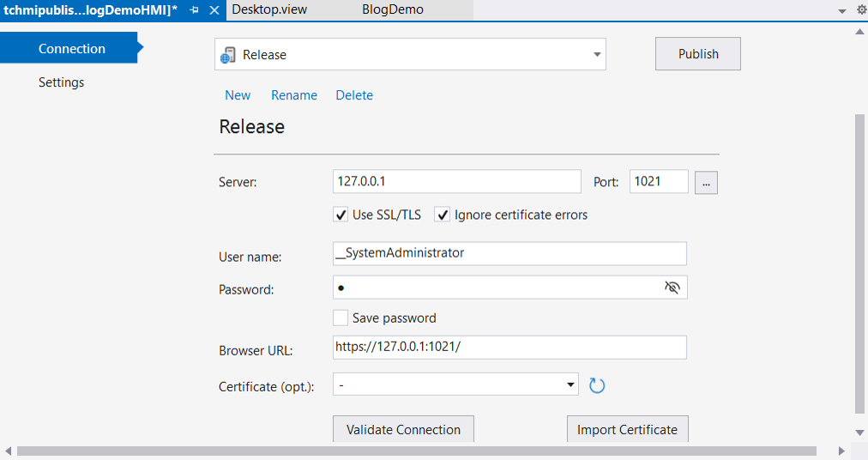Click the Publish button

tap(698, 54)
